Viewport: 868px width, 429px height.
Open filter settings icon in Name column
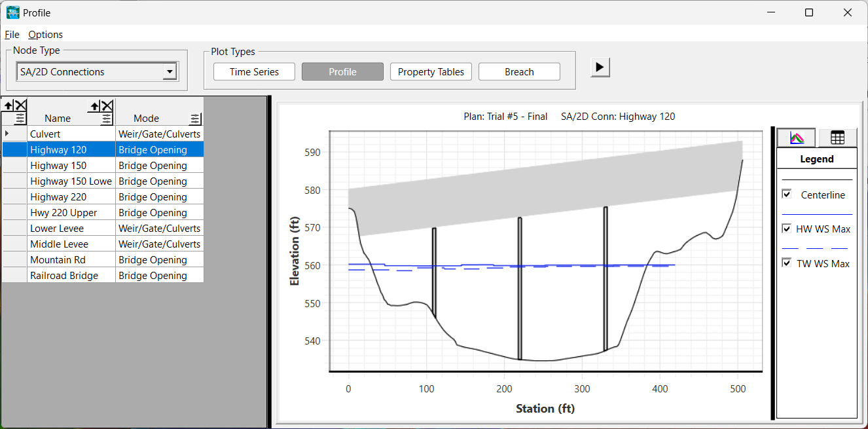point(107,119)
